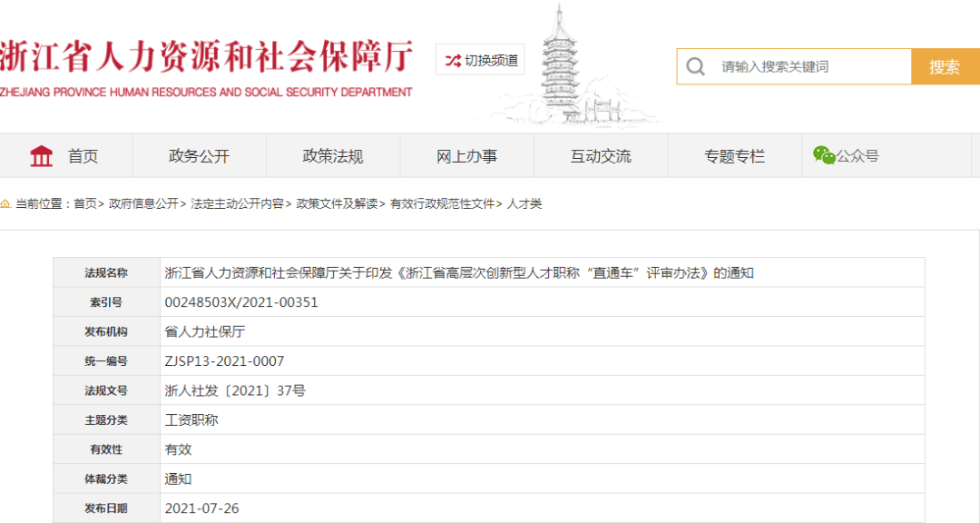Click the 法定主动公开内容 breadcrumb link
The width and height of the screenshot is (980, 523).
[x=237, y=204]
